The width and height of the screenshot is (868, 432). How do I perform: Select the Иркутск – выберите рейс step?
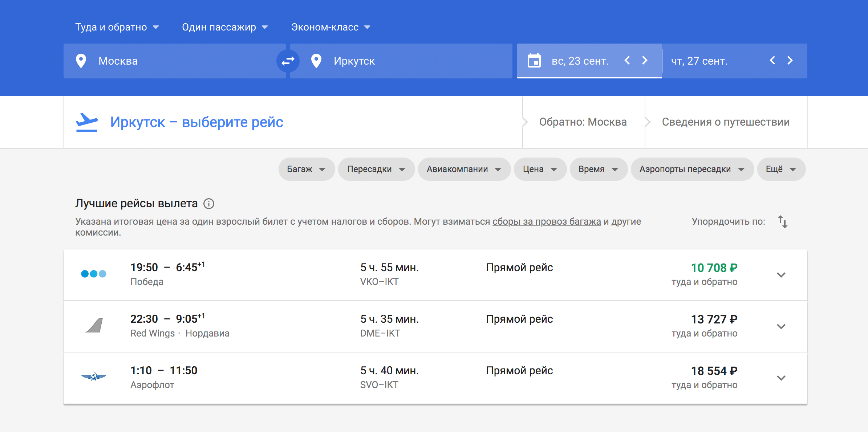click(196, 122)
